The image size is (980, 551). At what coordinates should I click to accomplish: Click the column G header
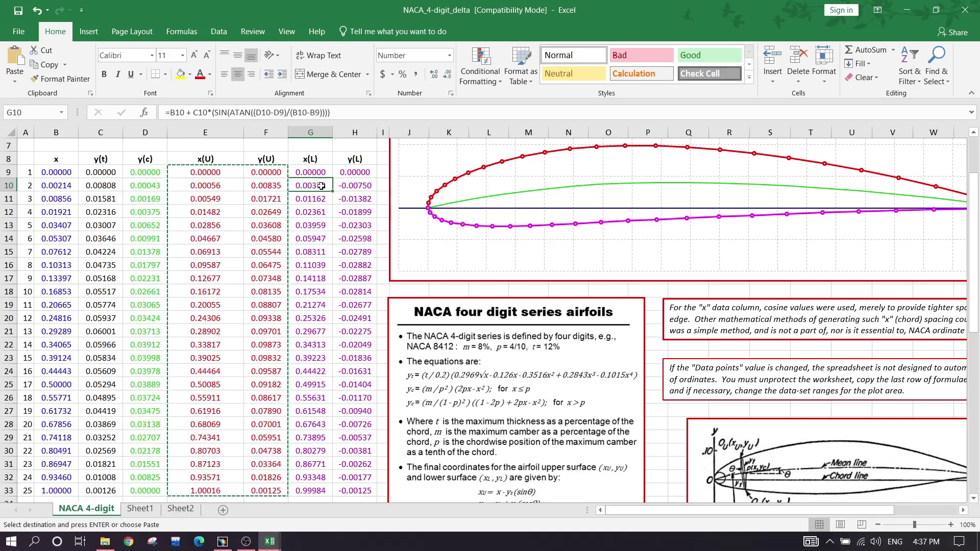310,132
